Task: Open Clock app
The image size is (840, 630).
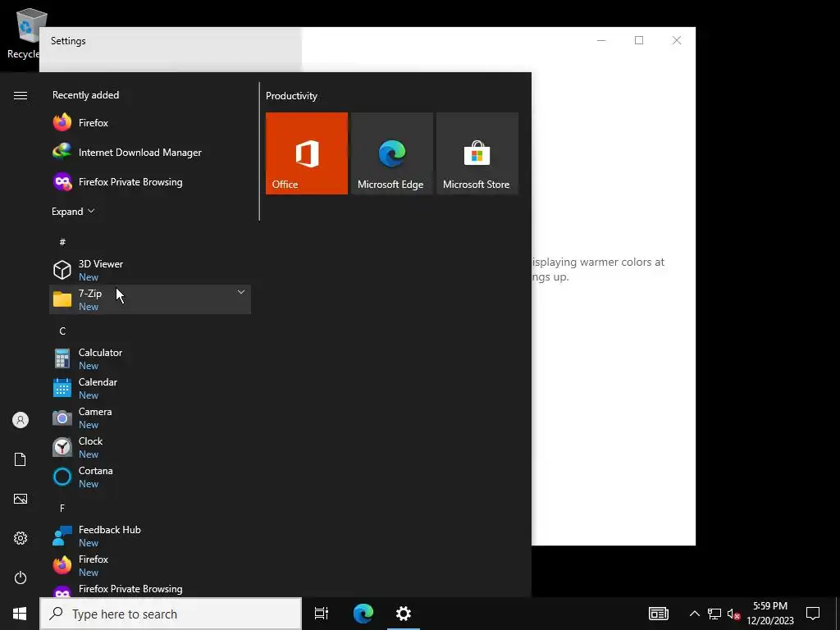Action: tap(150, 447)
